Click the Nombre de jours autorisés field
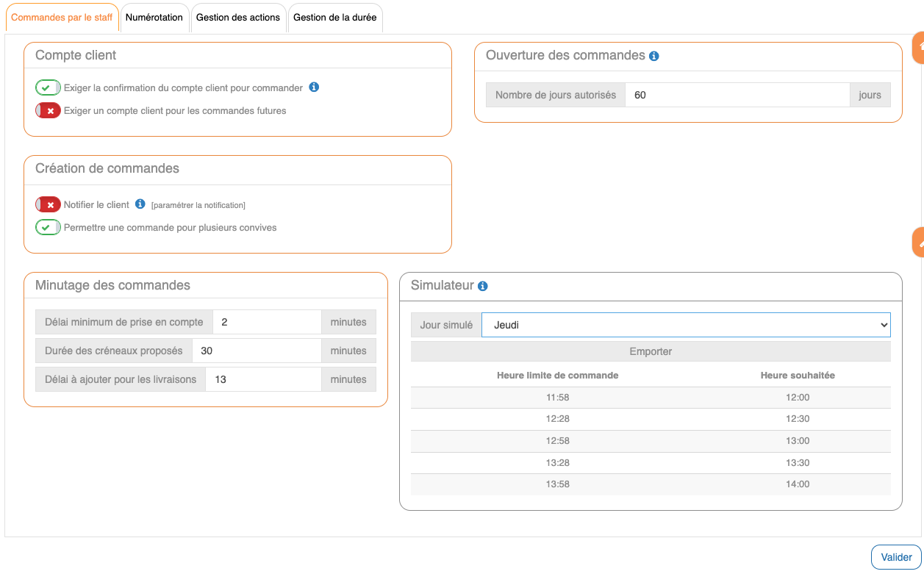This screenshot has width=924, height=574. point(737,95)
